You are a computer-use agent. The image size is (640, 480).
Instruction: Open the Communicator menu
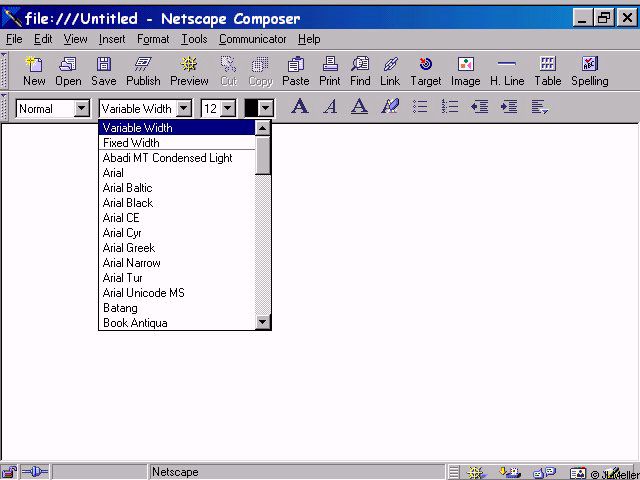pos(252,39)
